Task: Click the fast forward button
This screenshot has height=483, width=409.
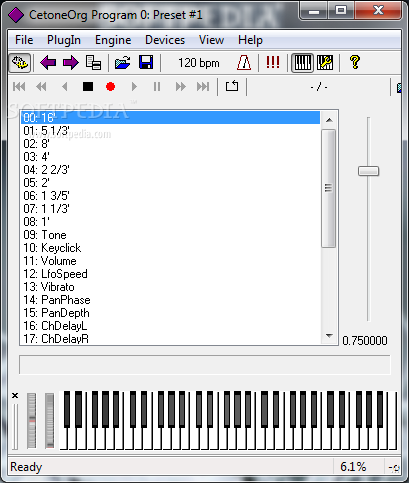Action: coord(180,87)
